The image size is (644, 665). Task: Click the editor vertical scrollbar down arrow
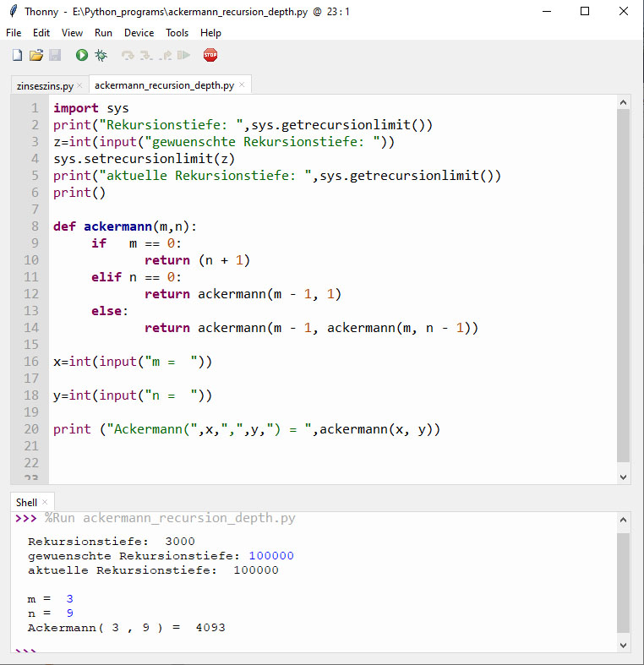click(624, 477)
